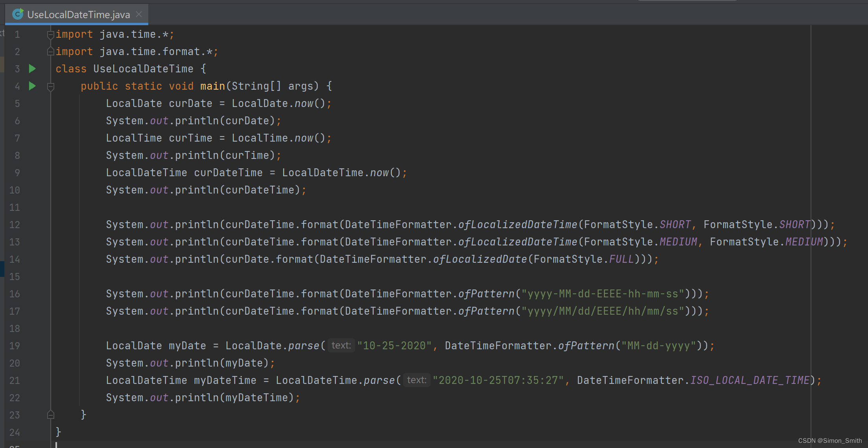Click the run icon beside class UseLocalDateTime
This screenshot has width=868, height=448.
[32, 69]
